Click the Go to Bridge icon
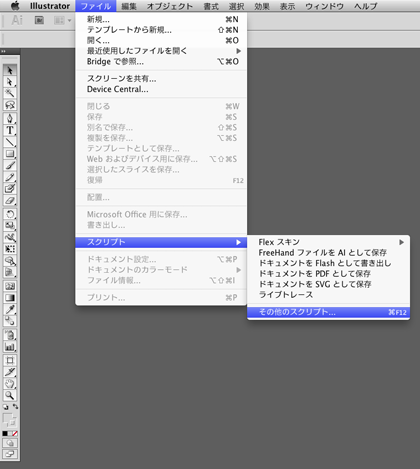 [x=39, y=21]
